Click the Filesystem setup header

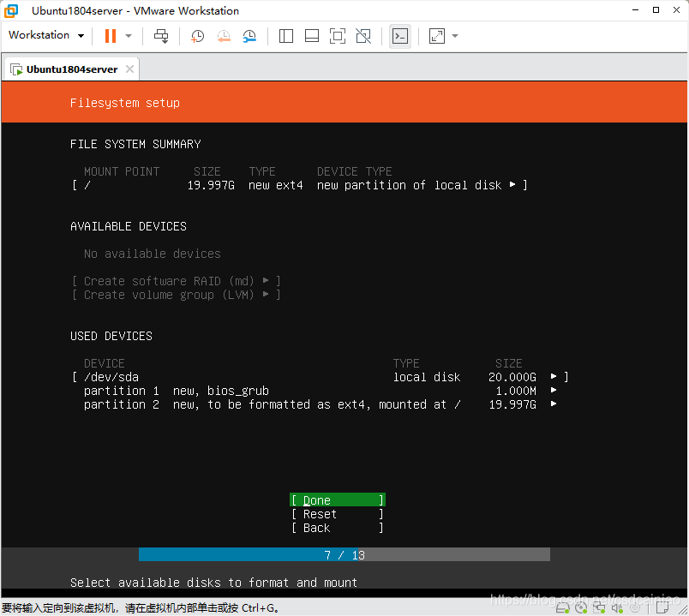(x=125, y=103)
